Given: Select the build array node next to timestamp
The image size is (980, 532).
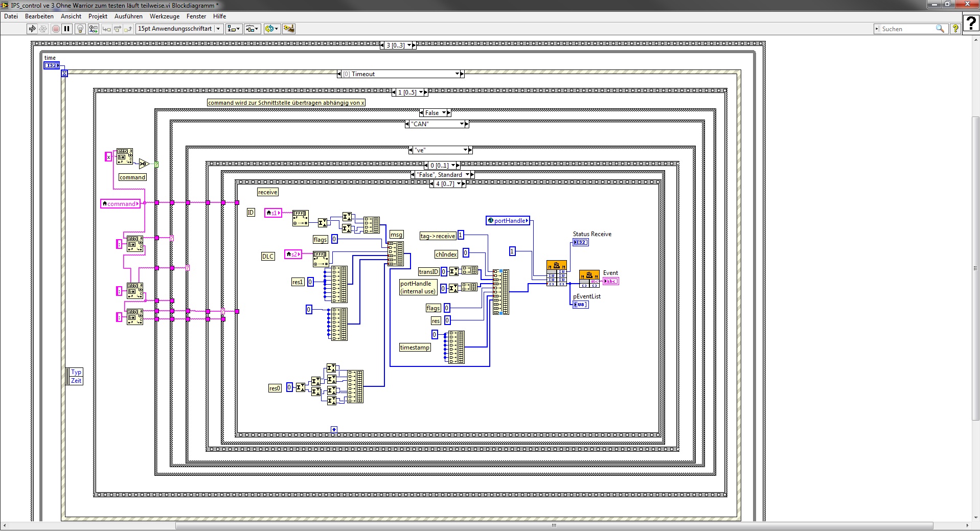Looking at the screenshot, I should coord(457,348).
